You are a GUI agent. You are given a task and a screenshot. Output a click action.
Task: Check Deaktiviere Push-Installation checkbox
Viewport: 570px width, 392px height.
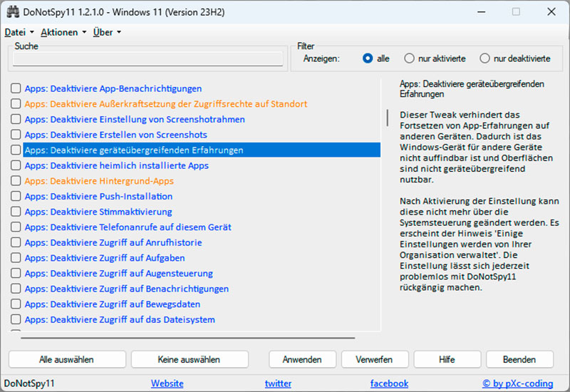click(x=16, y=196)
